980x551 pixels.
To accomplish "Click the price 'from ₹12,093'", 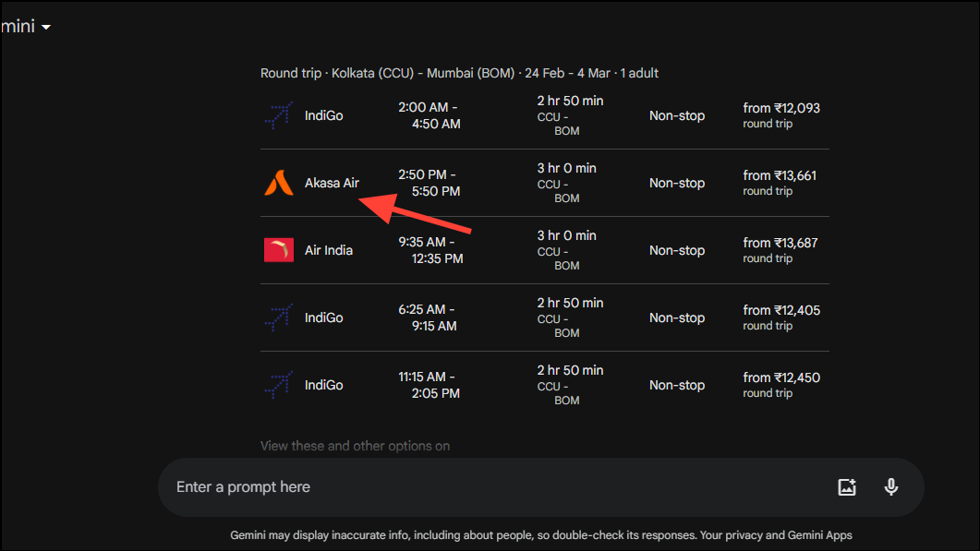I will pyautogui.click(x=781, y=108).
